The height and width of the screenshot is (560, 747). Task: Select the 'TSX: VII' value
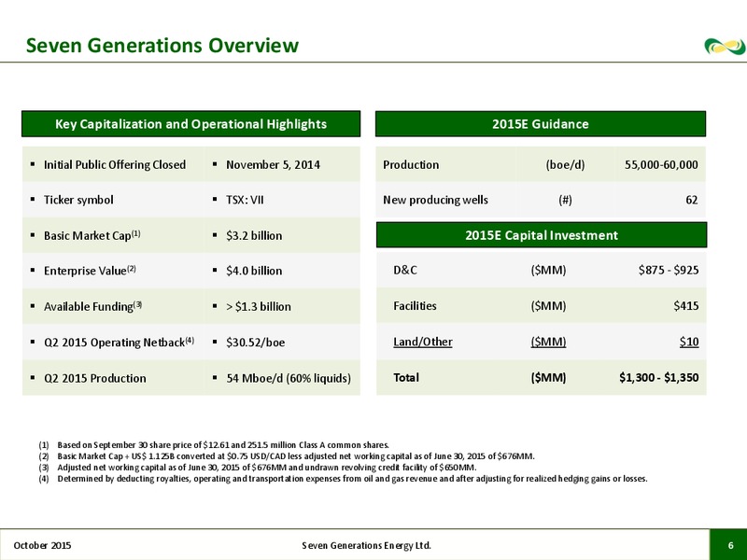point(245,200)
